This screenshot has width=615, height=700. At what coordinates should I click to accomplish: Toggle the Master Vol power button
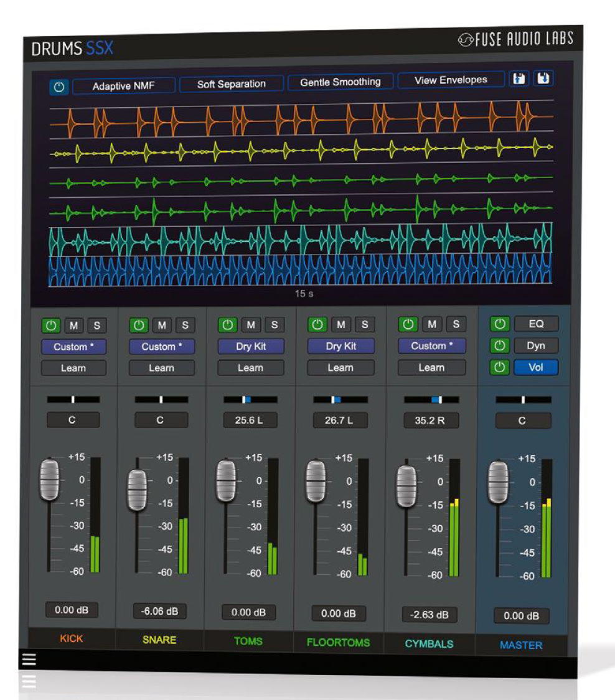pyautogui.click(x=500, y=367)
